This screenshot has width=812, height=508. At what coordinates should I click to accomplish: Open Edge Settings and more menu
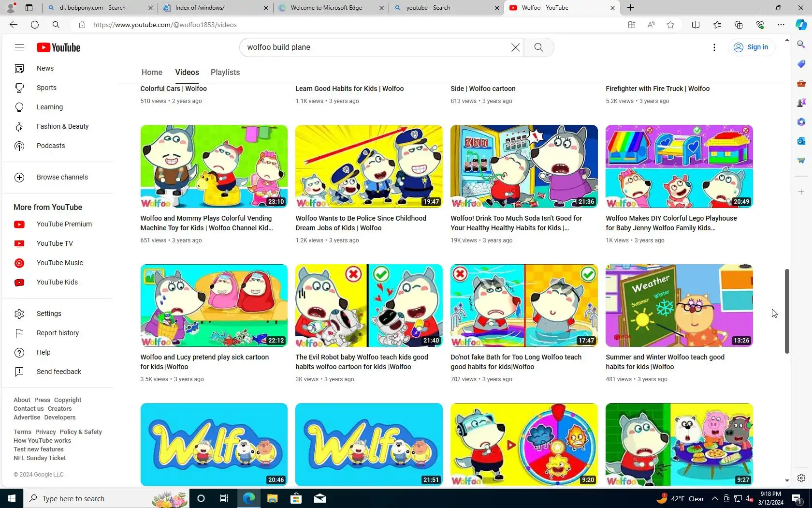pyautogui.click(x=781, y=25)
